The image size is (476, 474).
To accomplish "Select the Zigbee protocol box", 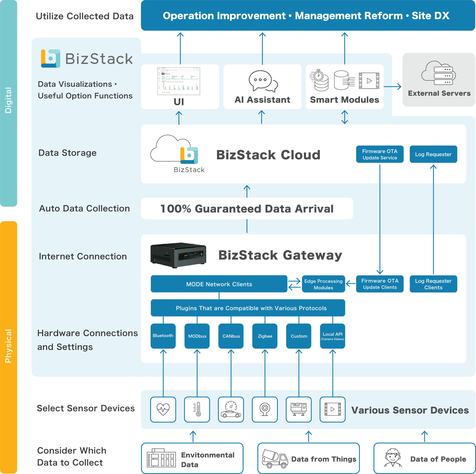I will [265, 336].
